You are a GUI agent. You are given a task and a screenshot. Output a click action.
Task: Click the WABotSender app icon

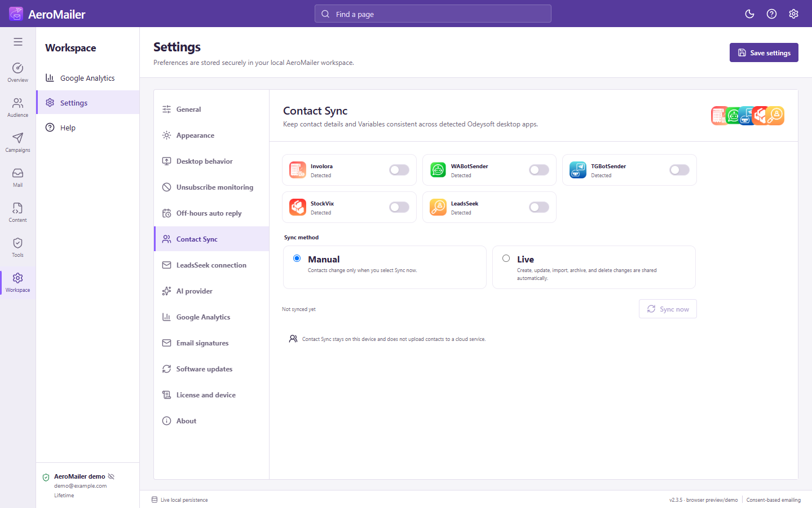tap(438, 170)
